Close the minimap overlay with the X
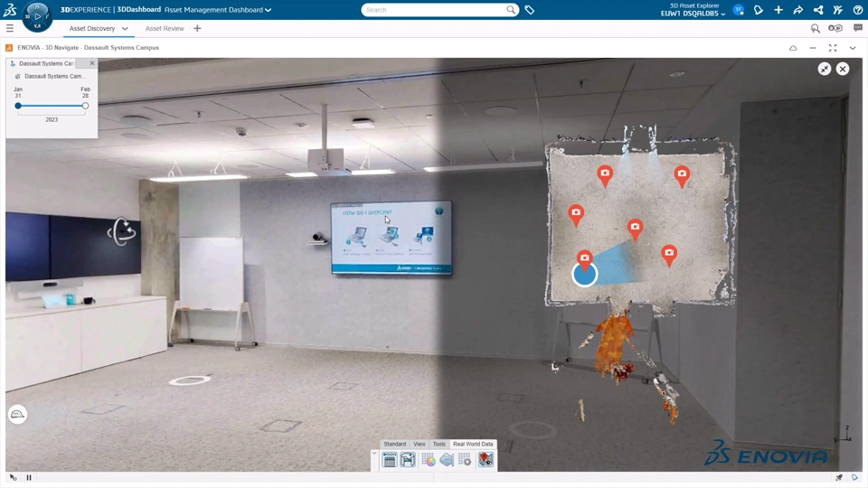This screenshot has height=488, width=868. (x=843, y=69)
